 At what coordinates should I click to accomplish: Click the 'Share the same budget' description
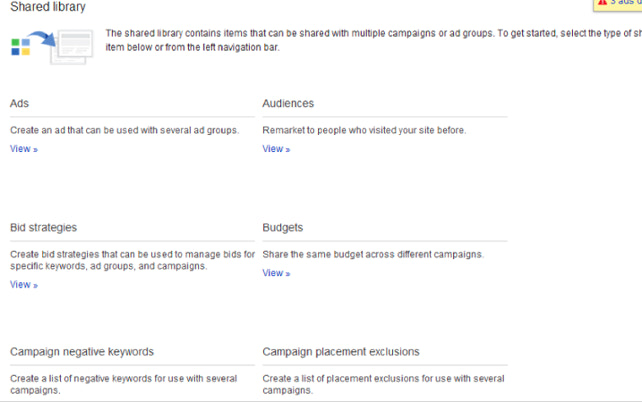373,255
